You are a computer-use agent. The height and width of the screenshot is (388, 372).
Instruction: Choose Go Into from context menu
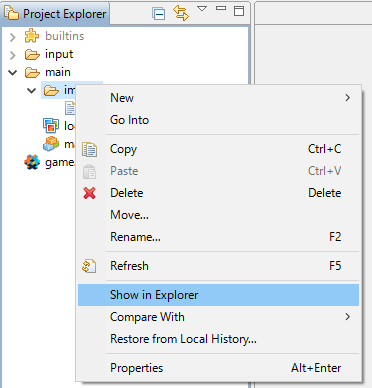pyautogui.click(x=218, y=120)
